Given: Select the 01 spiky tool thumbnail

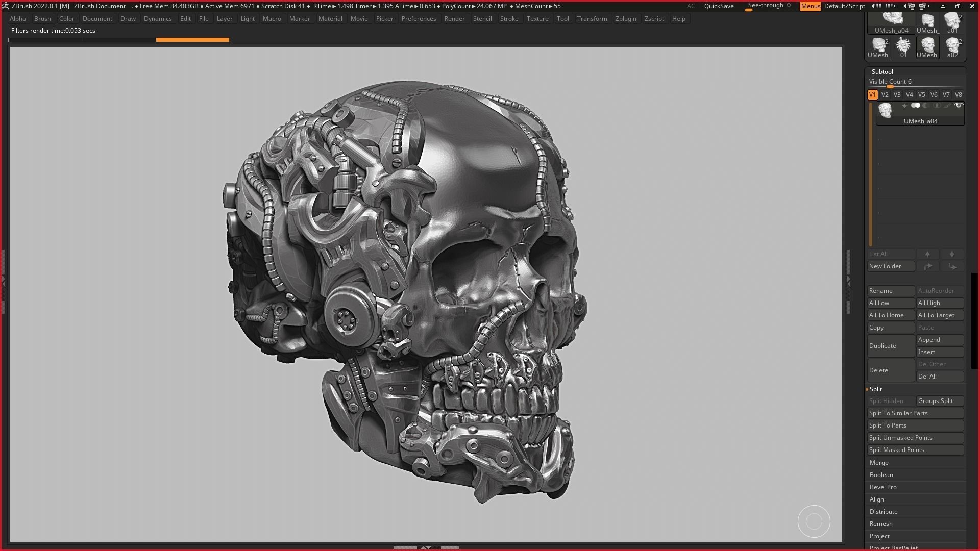Looking at the screenshot, I should (903, 47).
